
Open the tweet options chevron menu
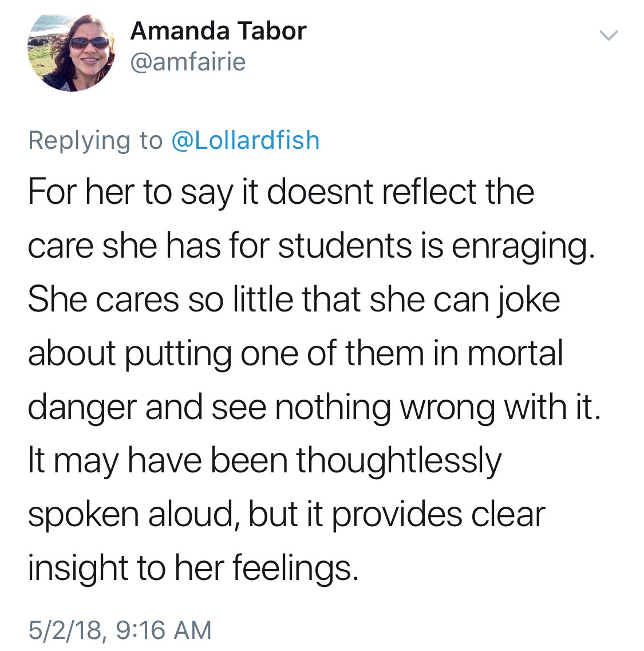pyautogui.click(x=609, y=35)
